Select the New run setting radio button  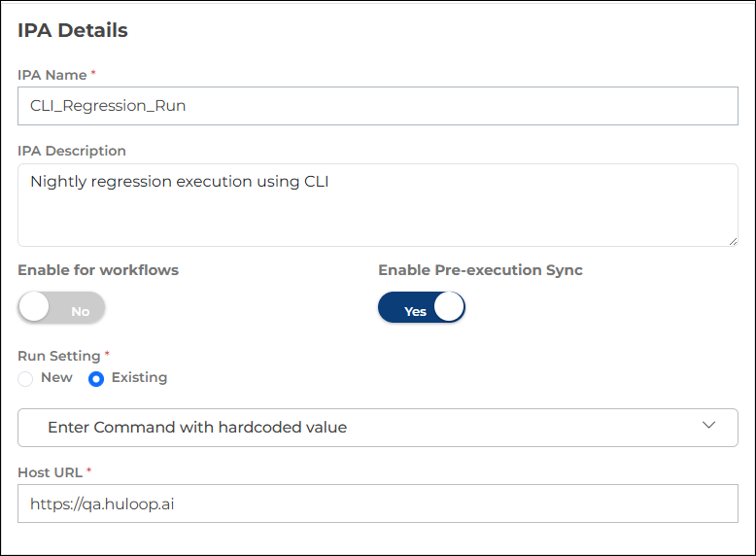[x=25, y=379]
